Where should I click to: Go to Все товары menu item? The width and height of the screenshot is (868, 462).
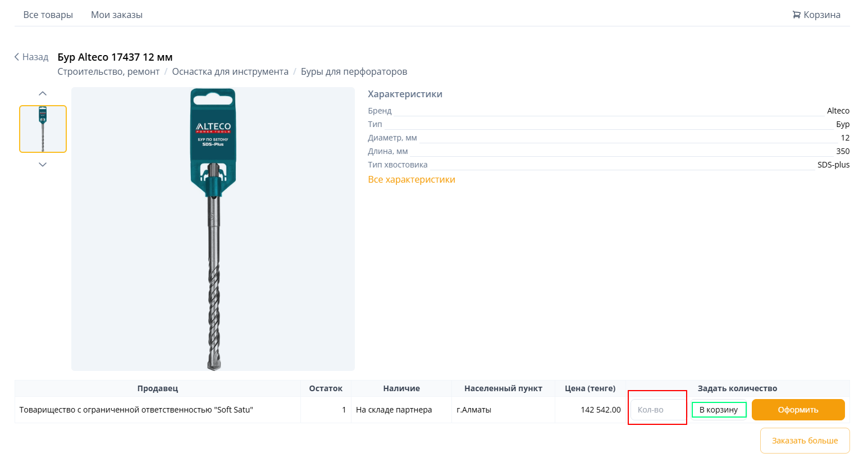point(48,15)
